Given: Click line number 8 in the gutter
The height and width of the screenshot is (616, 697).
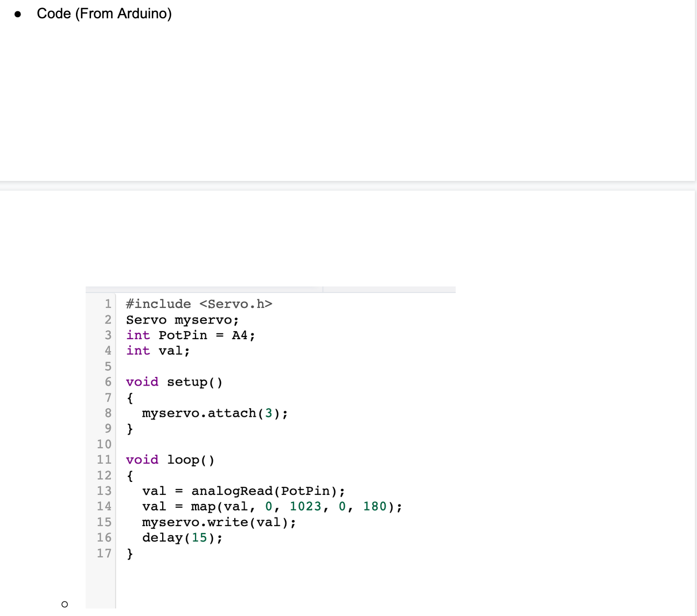Looking at the screenshot, I should click(108, 414).
